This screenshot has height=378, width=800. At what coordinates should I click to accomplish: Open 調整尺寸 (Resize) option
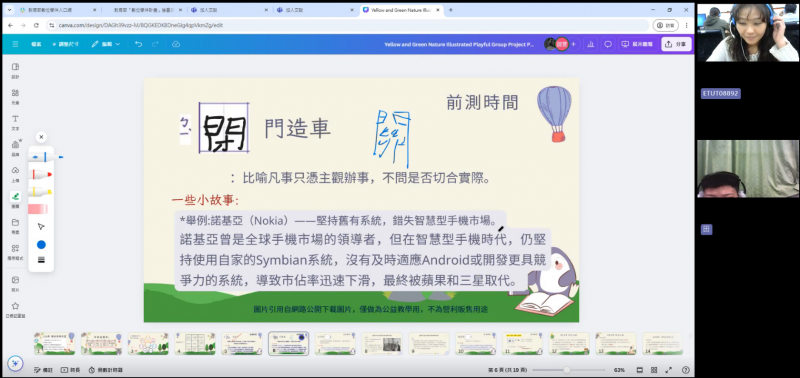tap(65, 44)
